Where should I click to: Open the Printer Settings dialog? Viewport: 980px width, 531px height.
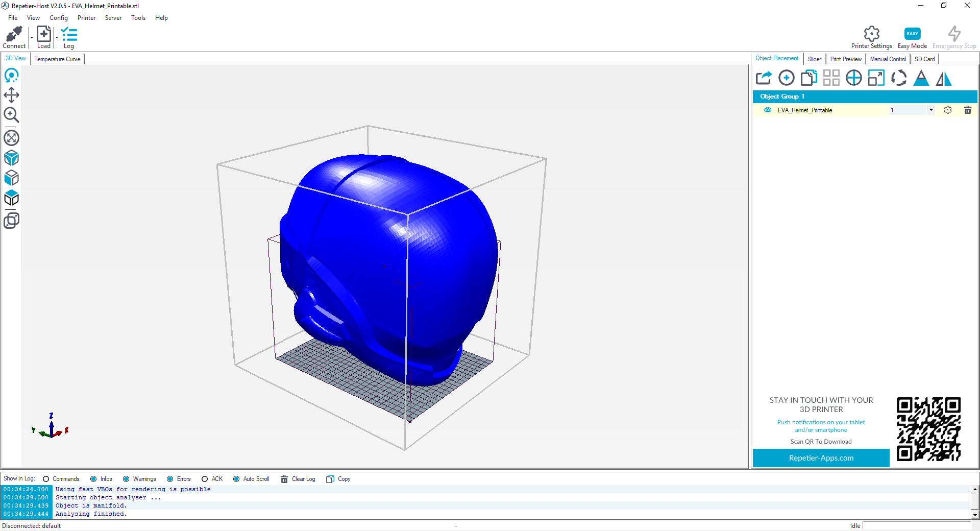871,37
